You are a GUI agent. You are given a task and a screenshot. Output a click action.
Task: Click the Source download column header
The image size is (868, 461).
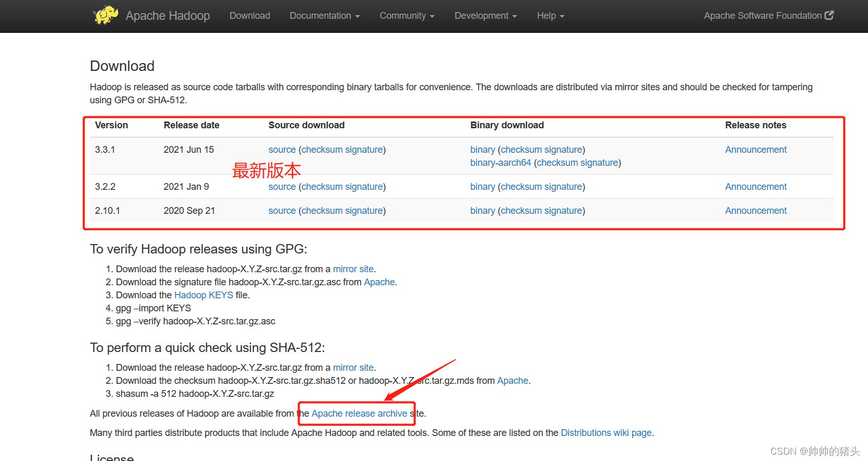(306, 125)
